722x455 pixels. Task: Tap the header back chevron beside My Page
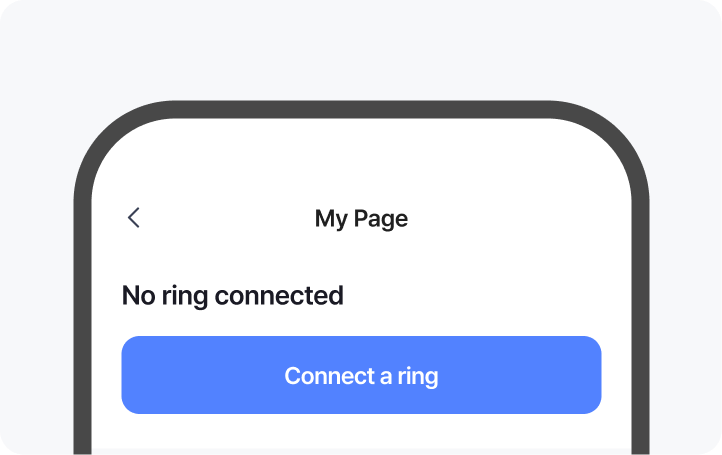point(134,218)
